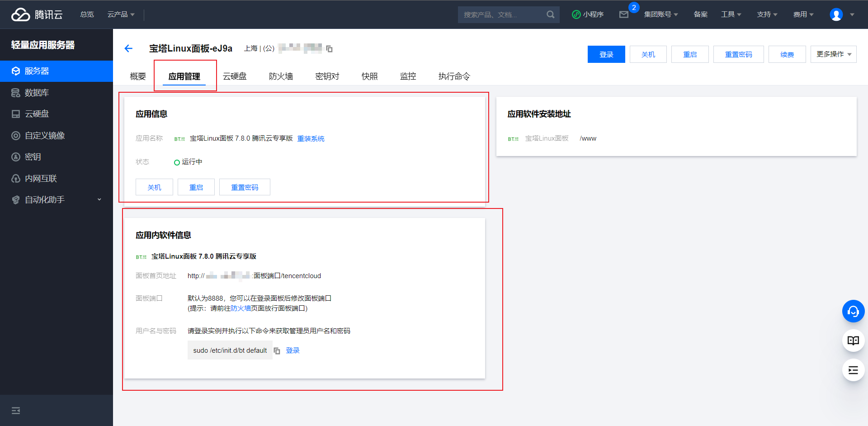Click the 云硬盘 sidebar icon
Viewport: 868px width, 426px height.
pyautogui.click(x=16, y=114)
